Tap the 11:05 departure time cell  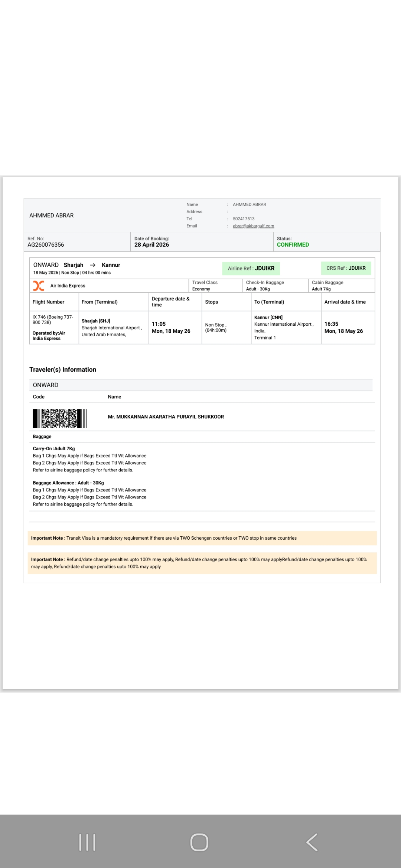[175, 328]
